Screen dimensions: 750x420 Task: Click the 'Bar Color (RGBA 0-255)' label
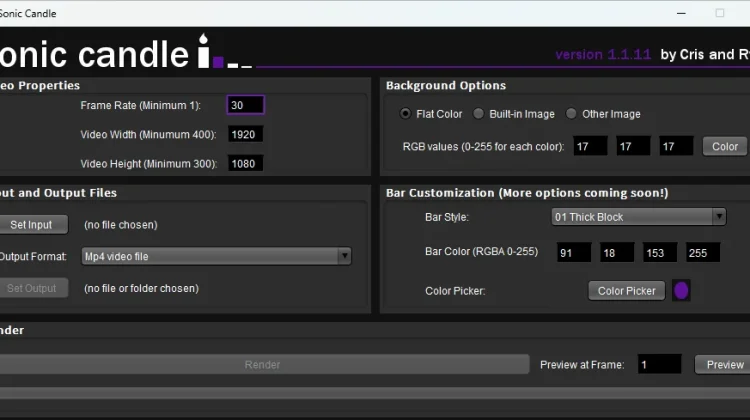[481, 252]
